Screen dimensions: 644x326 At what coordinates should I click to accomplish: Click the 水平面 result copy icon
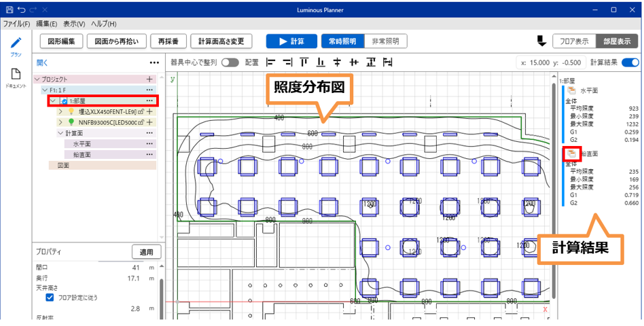tap(572, 90)
